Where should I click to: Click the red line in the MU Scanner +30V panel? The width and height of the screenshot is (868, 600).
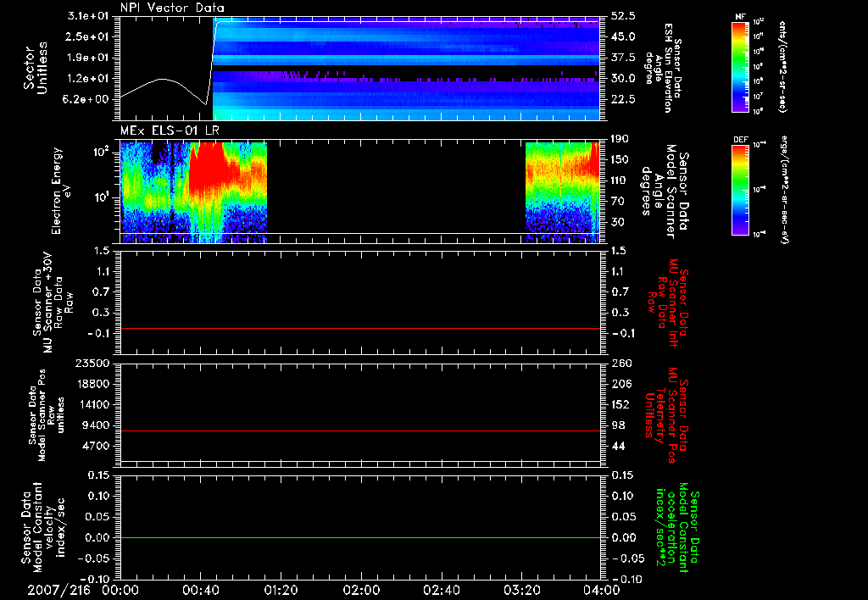pos(359,328)
